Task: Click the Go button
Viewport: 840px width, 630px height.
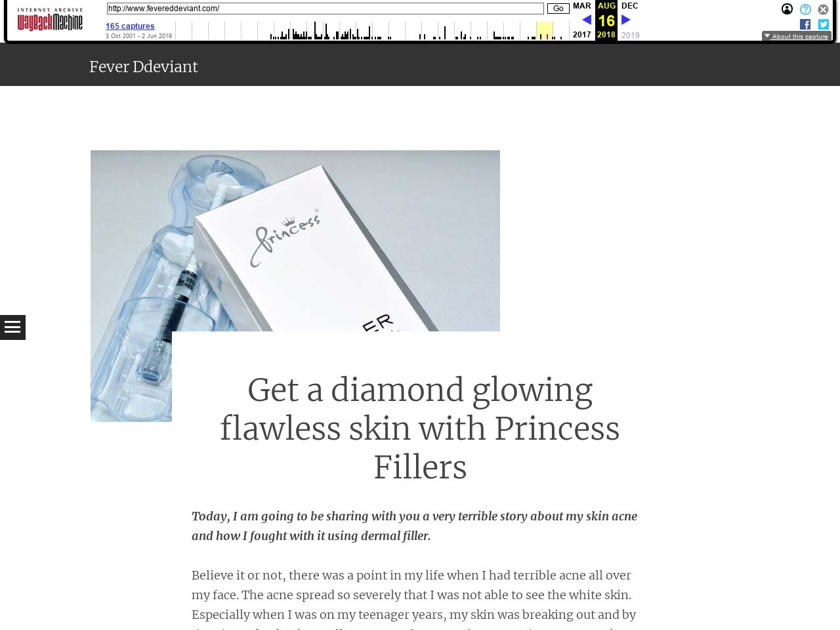Action: 558,9
